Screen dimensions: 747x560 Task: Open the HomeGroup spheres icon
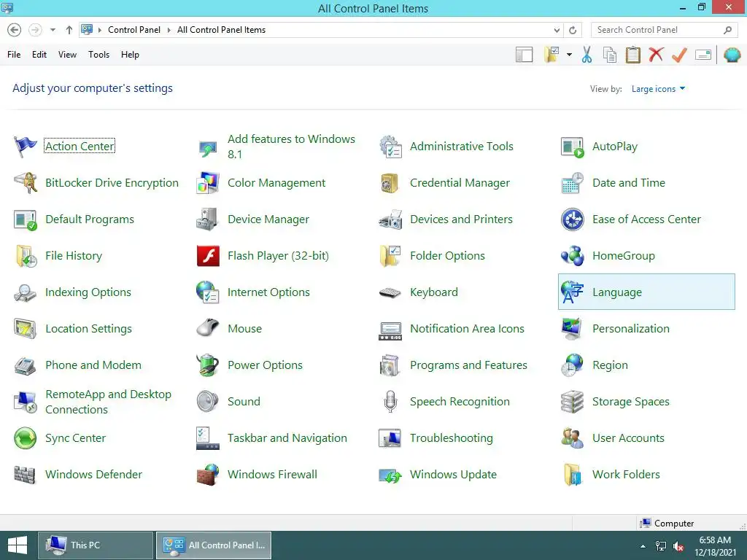point(572,256)
